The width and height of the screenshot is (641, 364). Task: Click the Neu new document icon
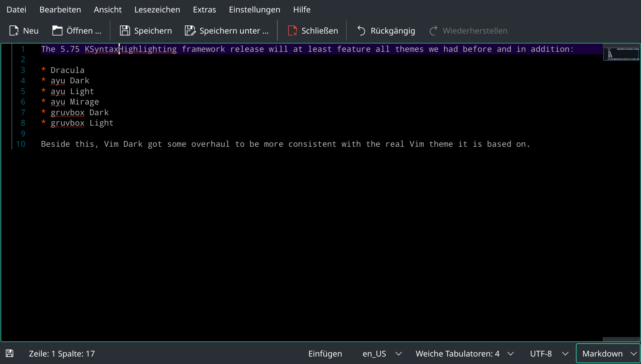(14, 31)
